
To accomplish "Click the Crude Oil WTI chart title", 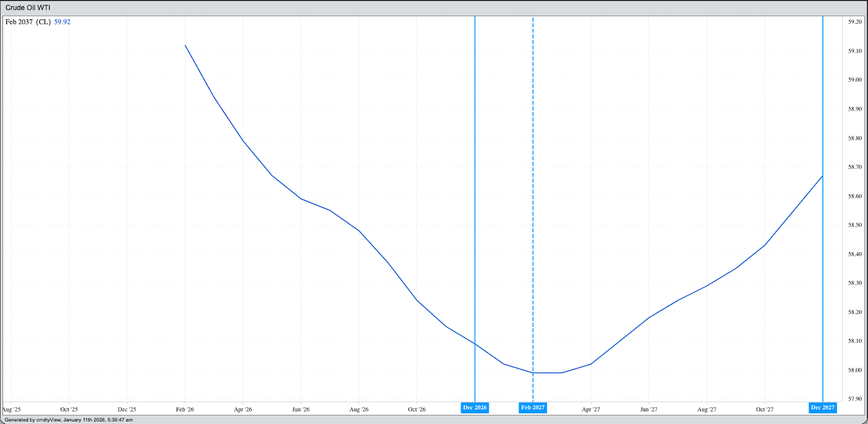I will pos(28,8).
